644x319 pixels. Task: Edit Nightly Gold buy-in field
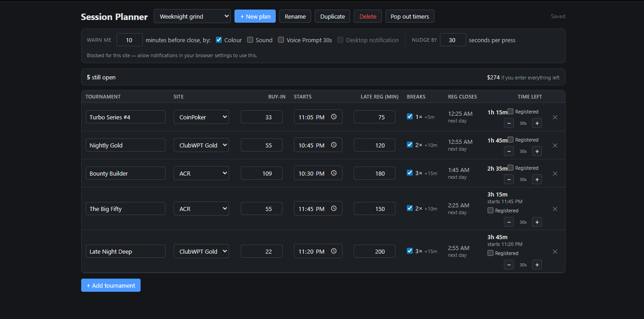point(262,145)
